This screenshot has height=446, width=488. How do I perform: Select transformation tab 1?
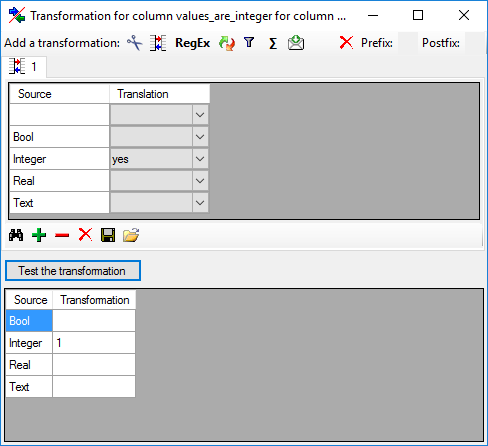[x=24, y=67]
